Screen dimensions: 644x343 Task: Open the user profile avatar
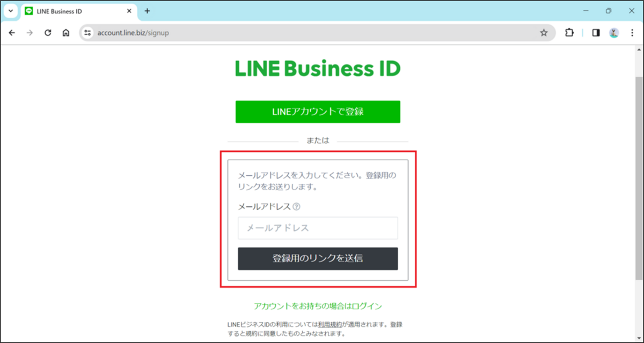coord(614,33)
